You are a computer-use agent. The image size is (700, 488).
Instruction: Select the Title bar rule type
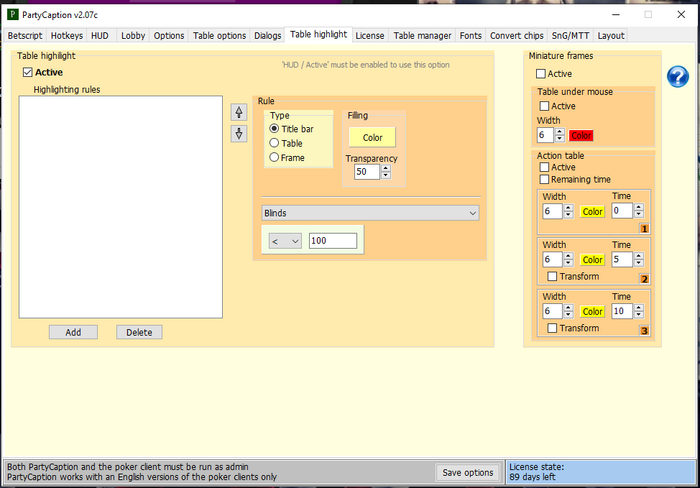coord(274,129)
